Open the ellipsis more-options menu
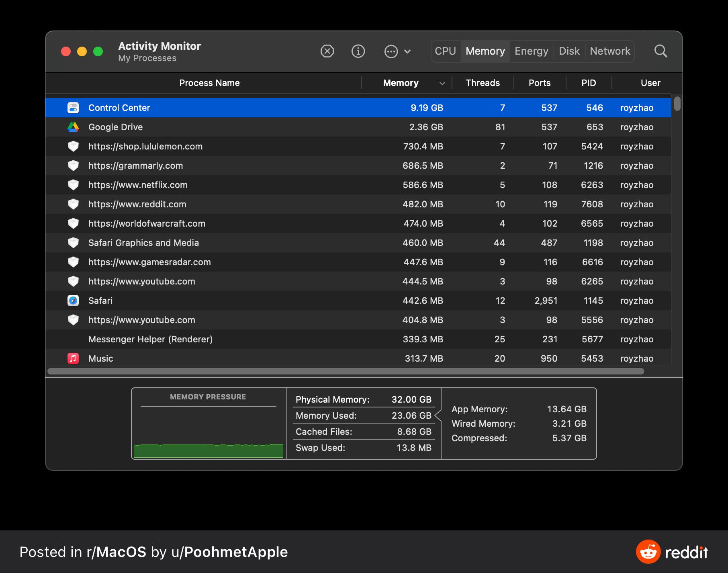Viewport: 728px width, 573px height. 397,51
